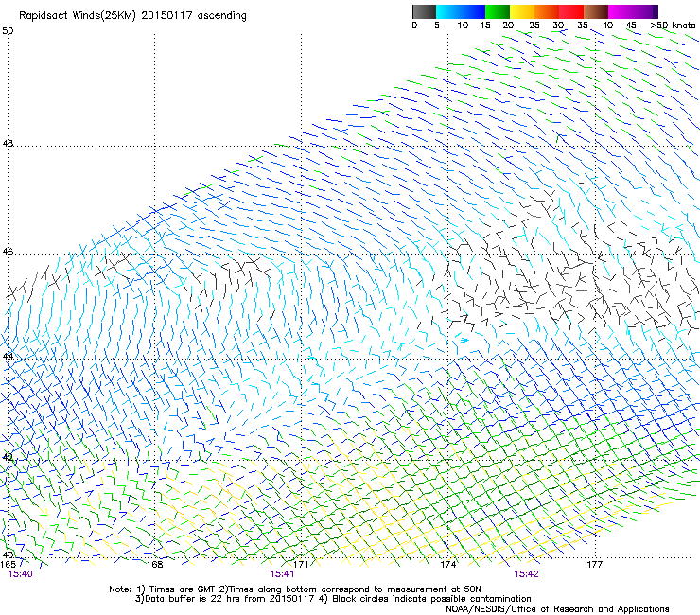Click the latitude label '40'
The width and height of the screenshot is (700, 615).
[8, 554]
